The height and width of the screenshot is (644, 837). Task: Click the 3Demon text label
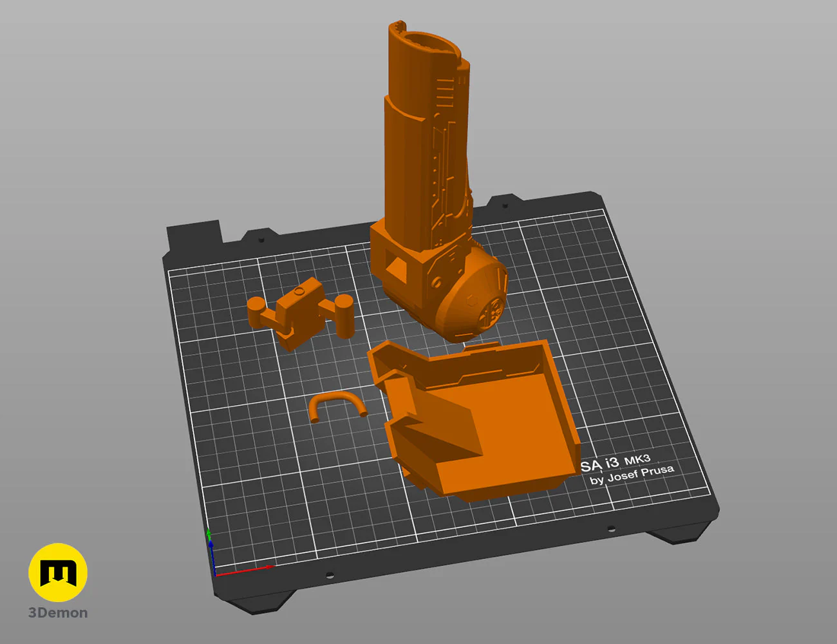point(58,613)
